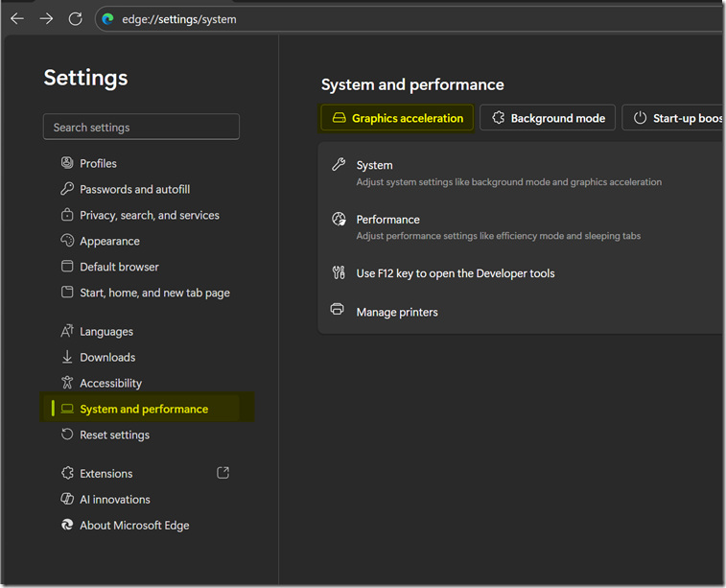Click the browser forward arrow
Viewport: 726px width, 588px height.
(46, 18)
